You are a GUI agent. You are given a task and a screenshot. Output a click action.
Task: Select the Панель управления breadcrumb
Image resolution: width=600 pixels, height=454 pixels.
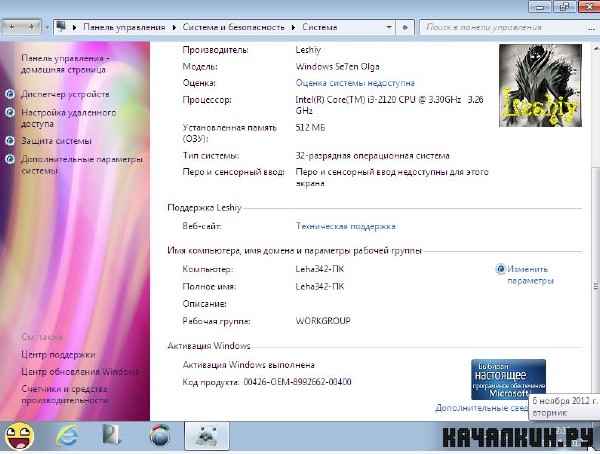124,27
